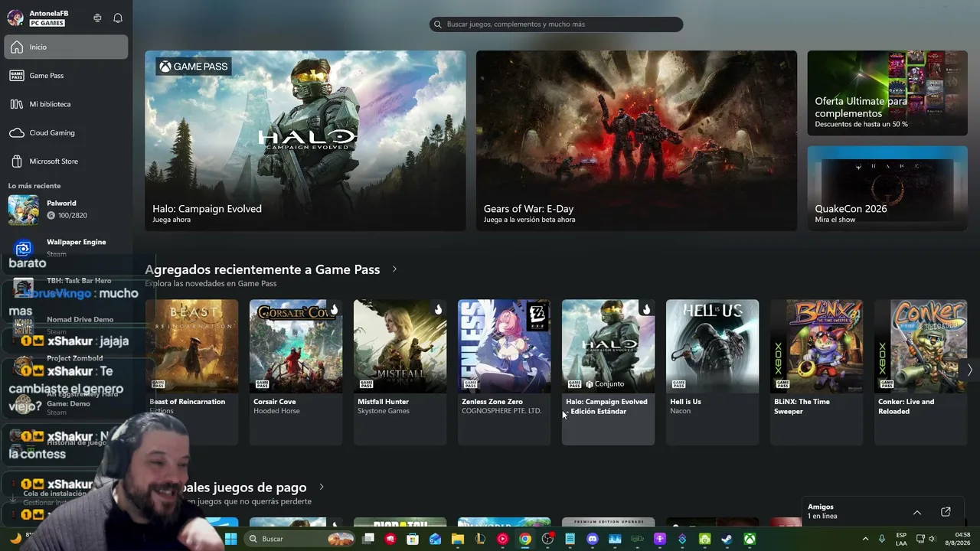Show next games in the carousel
The height and width of the screenshot is (551, 980).
[969, 370]
